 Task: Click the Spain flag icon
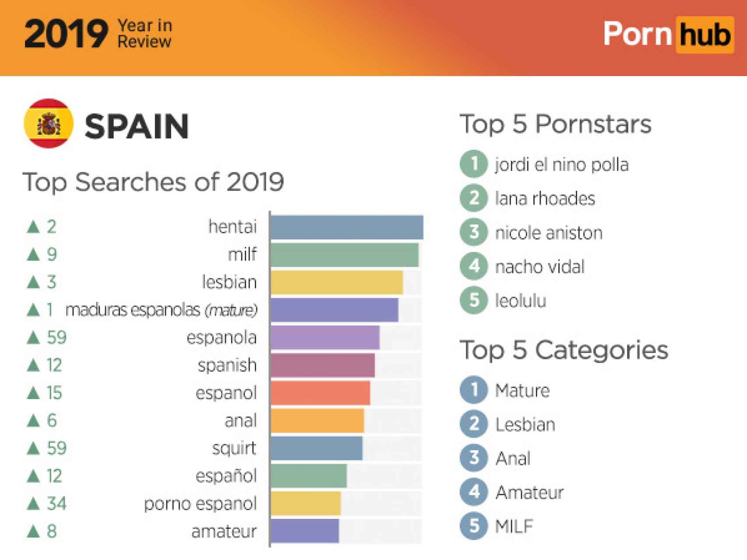click(49, 124)
